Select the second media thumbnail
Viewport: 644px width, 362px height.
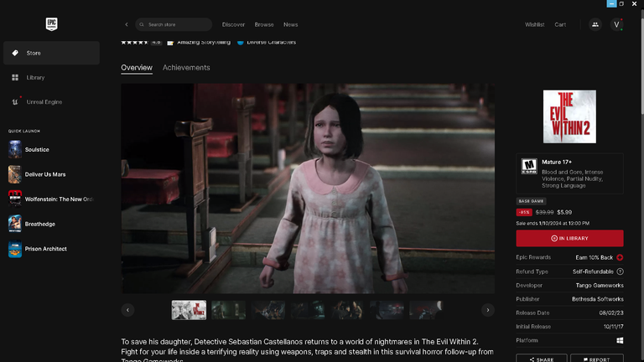[228, 310]
